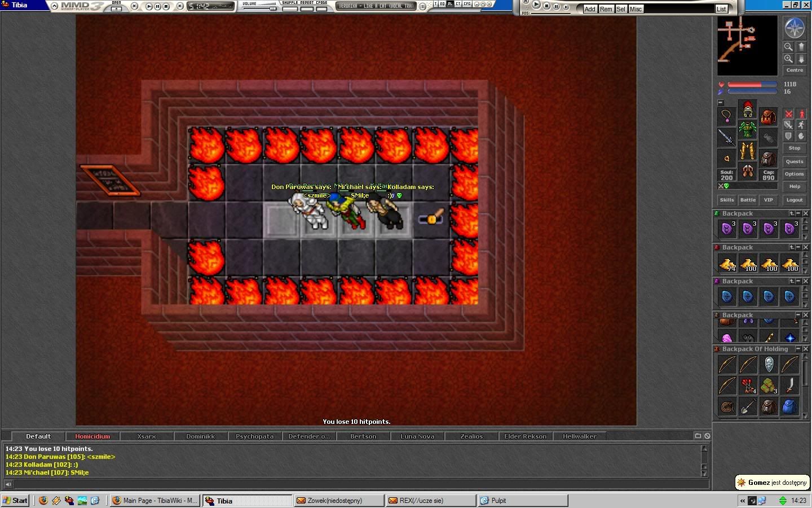Screen dimensions: 812x508
Task: Click the minimap compass rose
Action: click(795, 28)
